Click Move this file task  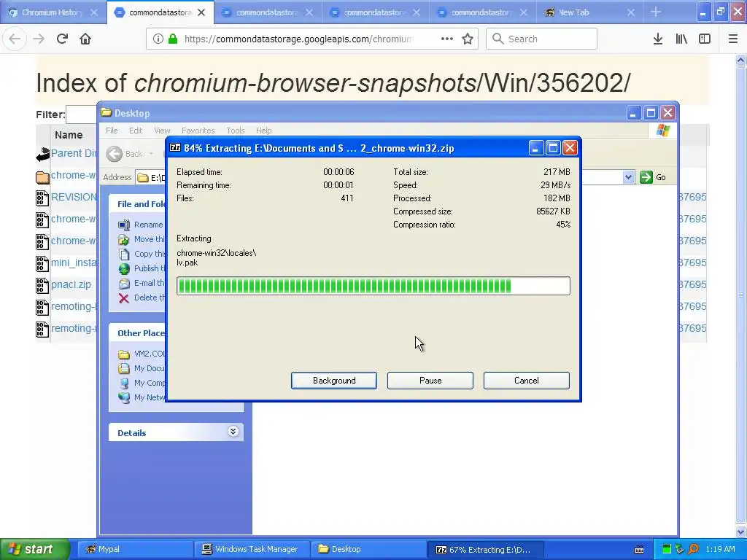click(x=149, y=239)
